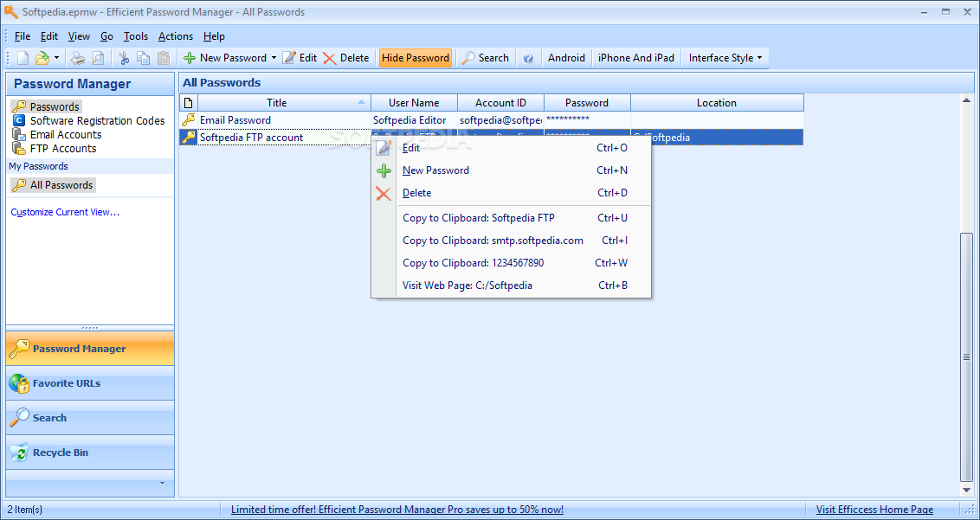980x520 pixels.
Task: Click the vertical scrollbar up arrow
Action: click(x=966, y=100)
